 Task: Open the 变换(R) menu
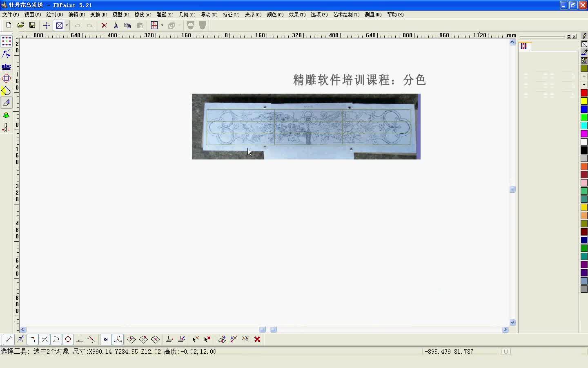pos(98,15)
